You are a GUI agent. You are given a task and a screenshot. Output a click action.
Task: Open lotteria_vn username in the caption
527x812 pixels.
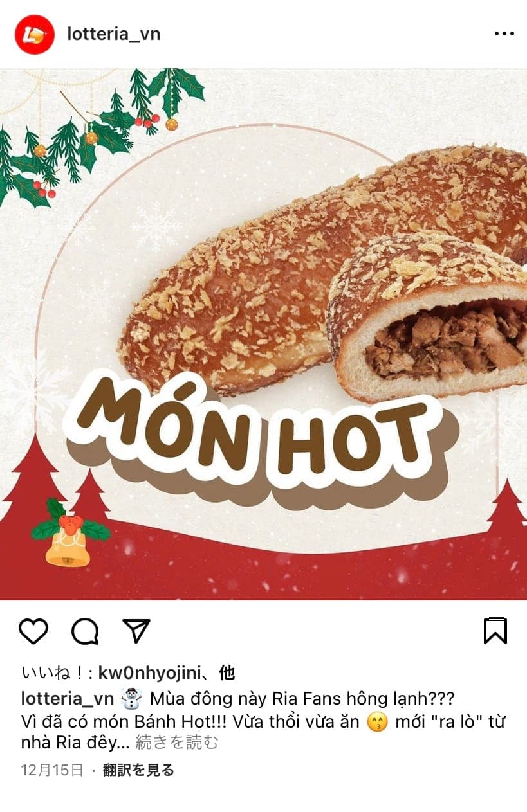68,698
